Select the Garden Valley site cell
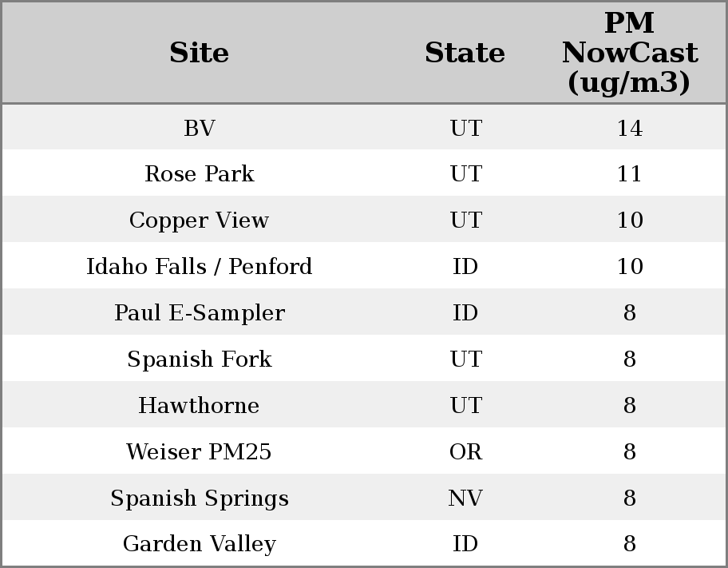Viewport: 728px width, 568px height. [x=199, y=544]
